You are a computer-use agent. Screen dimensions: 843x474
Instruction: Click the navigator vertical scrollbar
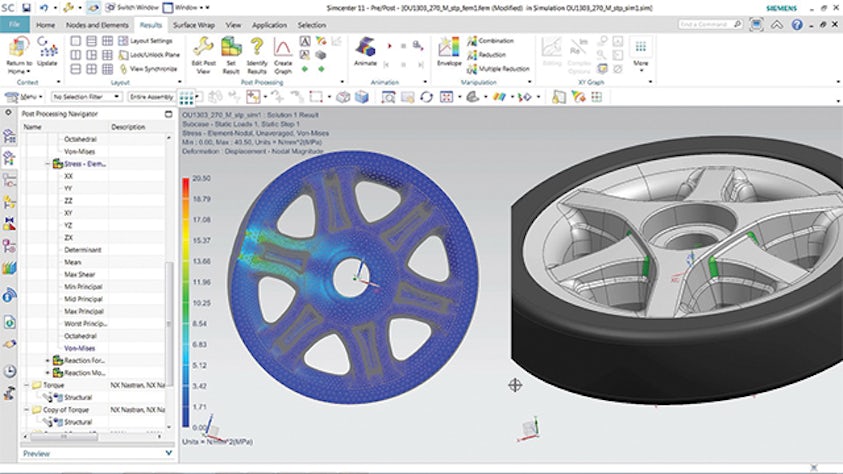click(169, 322)
